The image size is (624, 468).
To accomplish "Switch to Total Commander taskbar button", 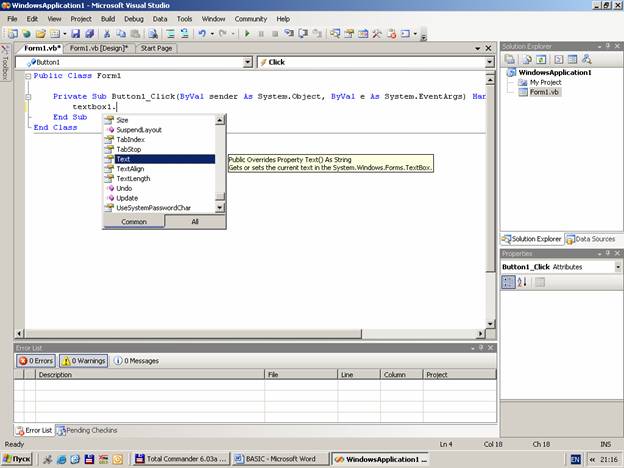I will pyautogui.click(x=181, y=459).
